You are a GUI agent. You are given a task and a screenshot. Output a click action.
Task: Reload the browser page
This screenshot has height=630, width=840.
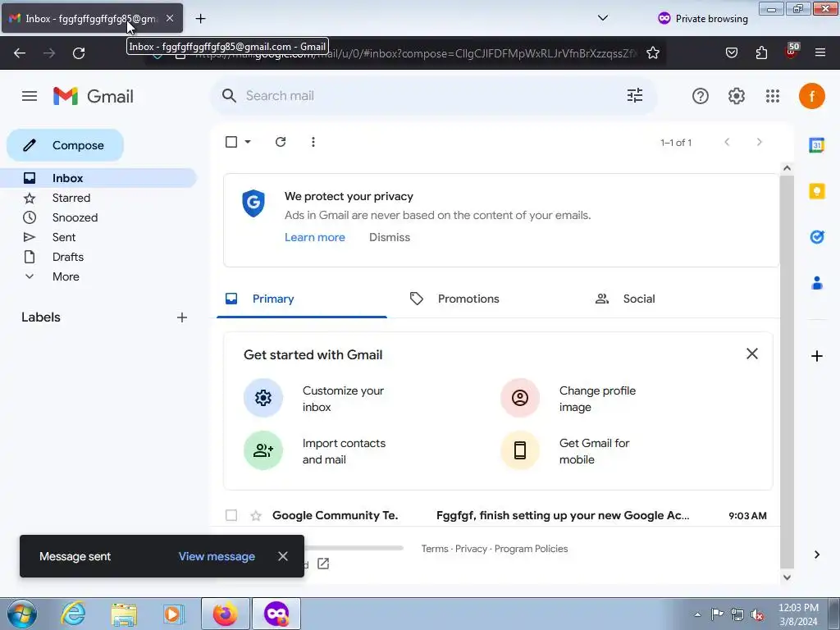coord(79,53)
